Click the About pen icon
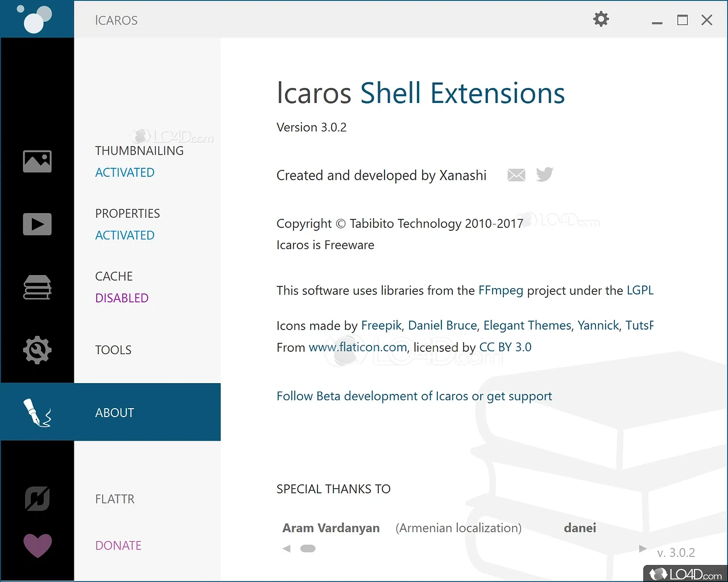This screenshot has height=582, width=728. pos(37,412)
